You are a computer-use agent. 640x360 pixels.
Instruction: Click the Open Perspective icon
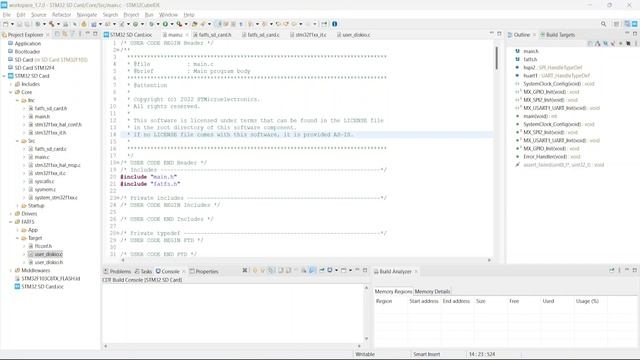[x=616, y=24]
